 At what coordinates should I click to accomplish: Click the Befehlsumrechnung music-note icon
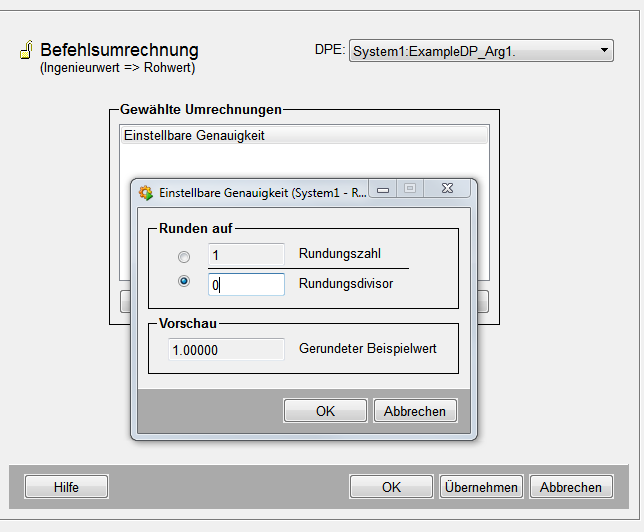(x=27, y=52)
